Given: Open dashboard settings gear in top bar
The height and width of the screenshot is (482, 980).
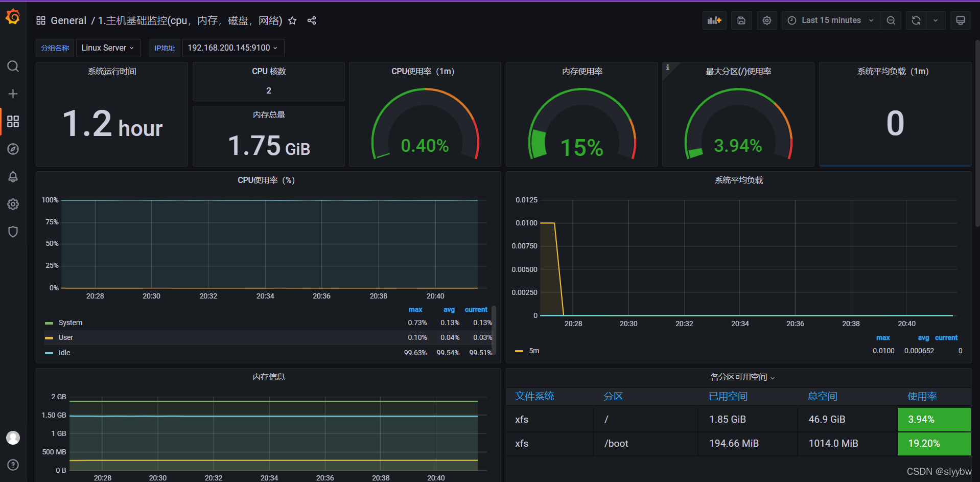Looking at the screenshot, I should [x=767, y=20].
